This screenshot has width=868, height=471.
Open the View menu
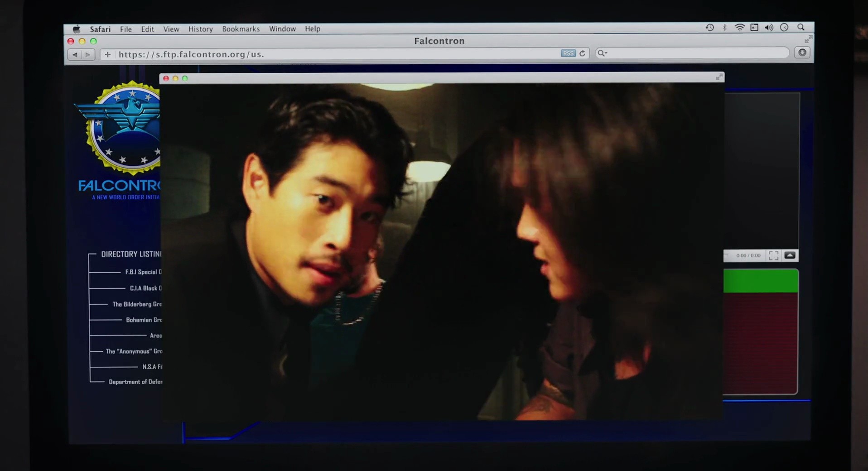(171, 29)
